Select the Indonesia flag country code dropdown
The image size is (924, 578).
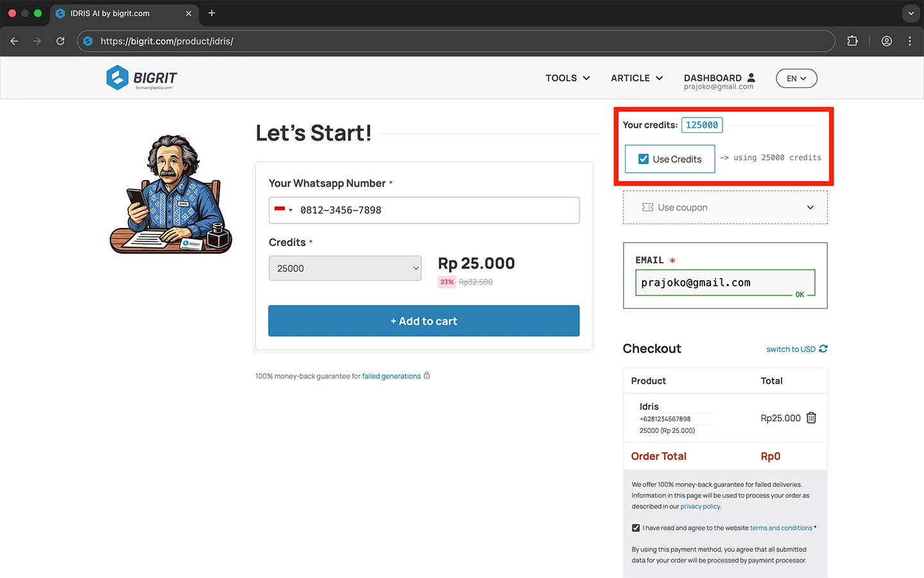[283, 210]
